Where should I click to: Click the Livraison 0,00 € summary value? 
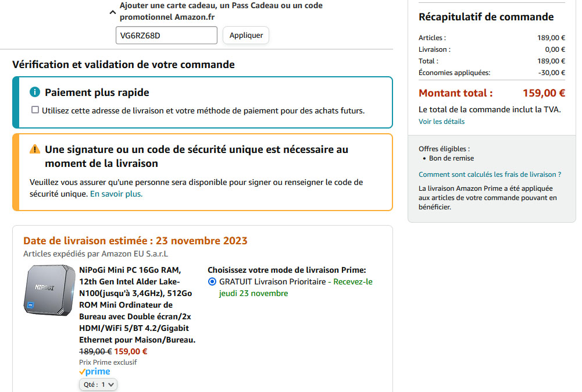555,49
